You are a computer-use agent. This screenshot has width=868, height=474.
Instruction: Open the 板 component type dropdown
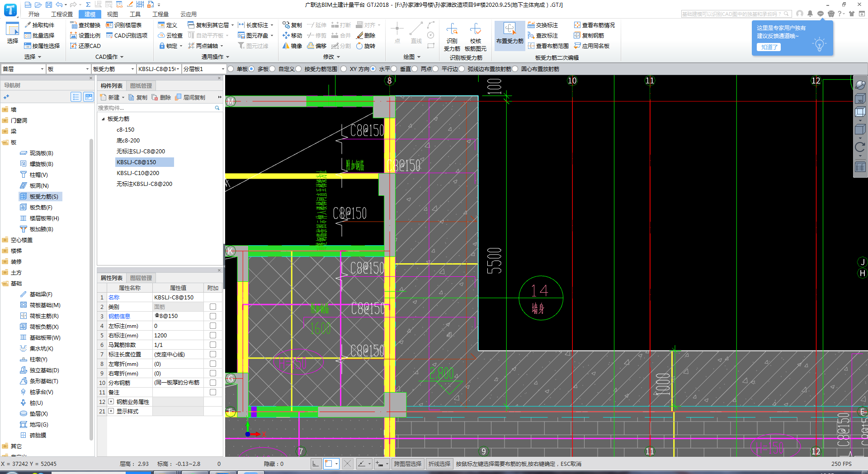click(x=68, y=69)
